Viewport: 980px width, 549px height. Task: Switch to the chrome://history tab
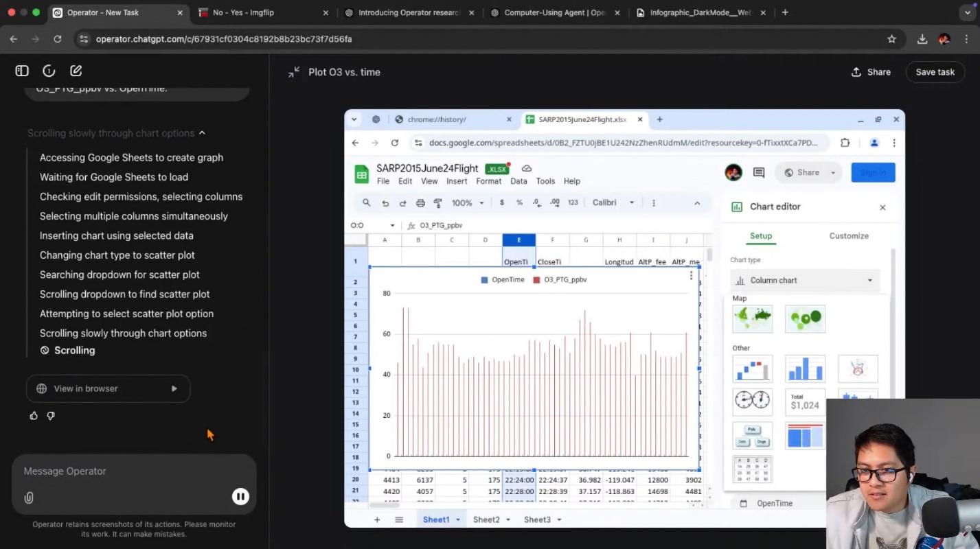pyautogui.click(x=453, y=119)
